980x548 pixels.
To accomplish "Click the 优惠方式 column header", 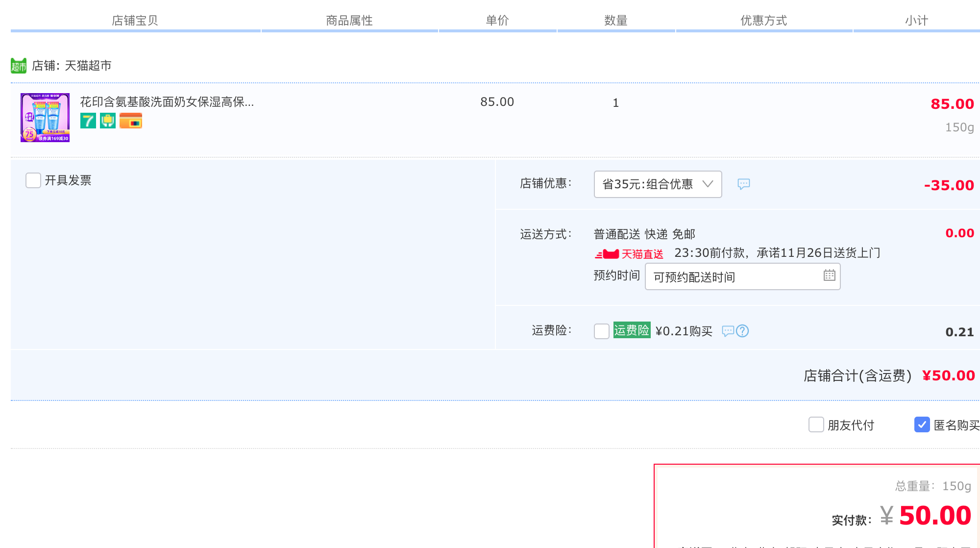I will (x=764, y=21).
